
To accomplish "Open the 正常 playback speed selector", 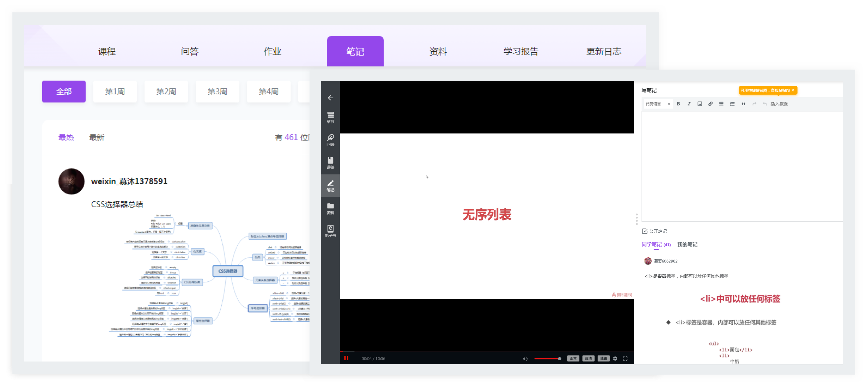I will coord(573,358).
